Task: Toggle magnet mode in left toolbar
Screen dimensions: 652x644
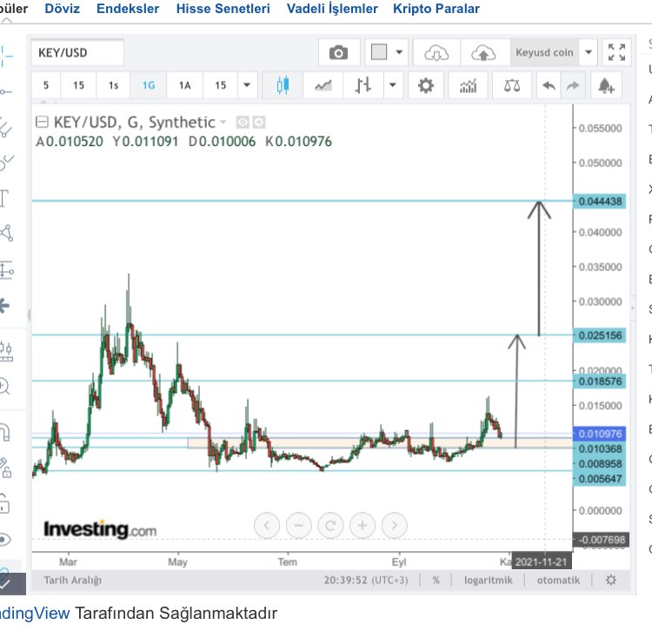Action: pyautogui.click(x=4, y=433)
